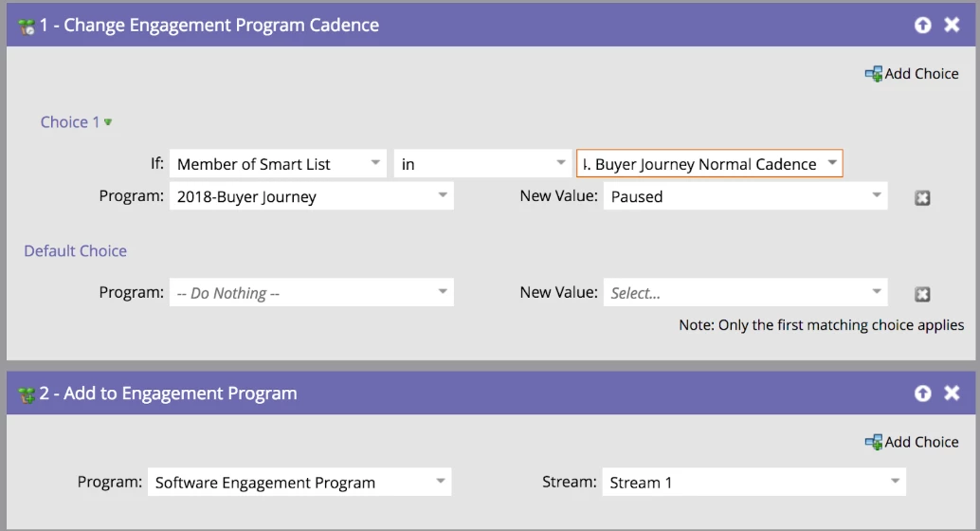
Task: Remove Default Choice using its delete icon
Action: [x=922, y=294]
